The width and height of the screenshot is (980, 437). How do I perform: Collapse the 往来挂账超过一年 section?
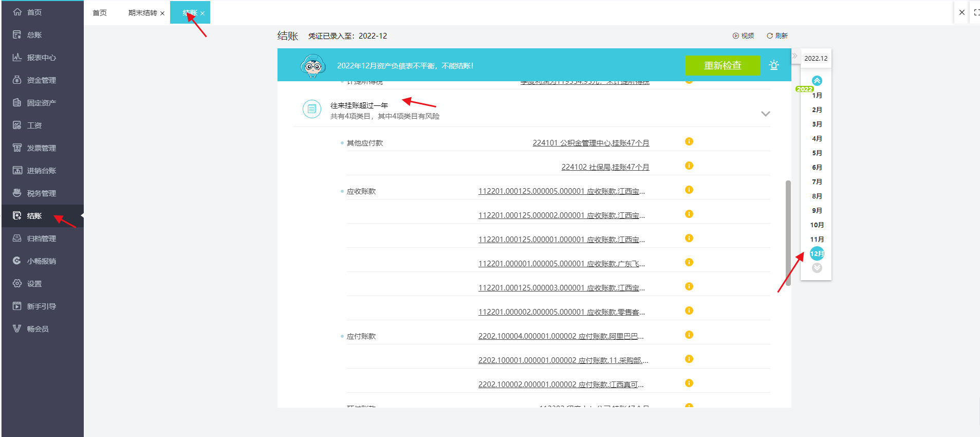(765, 114)
